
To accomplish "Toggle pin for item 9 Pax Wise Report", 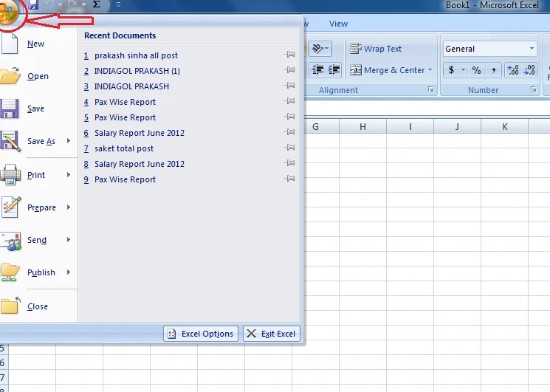I will [289, 179].
